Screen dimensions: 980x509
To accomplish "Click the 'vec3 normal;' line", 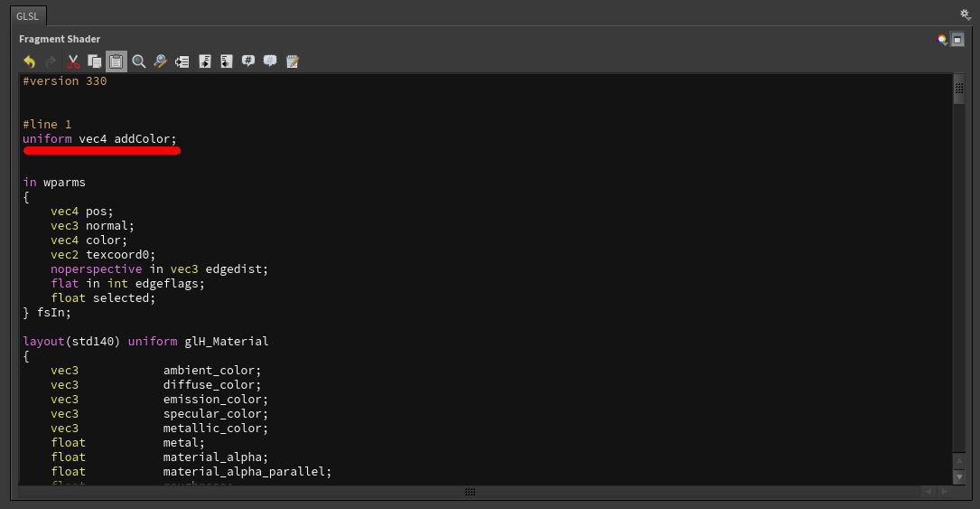I will 92,226.
